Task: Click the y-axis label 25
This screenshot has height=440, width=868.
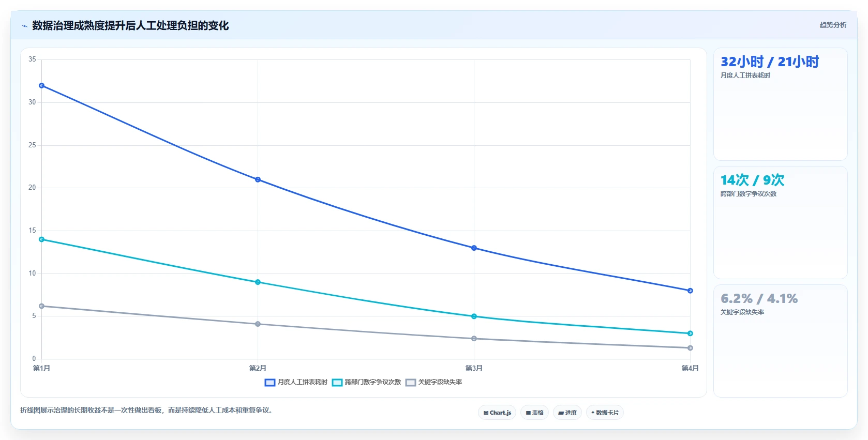Action: click(32, 145)
